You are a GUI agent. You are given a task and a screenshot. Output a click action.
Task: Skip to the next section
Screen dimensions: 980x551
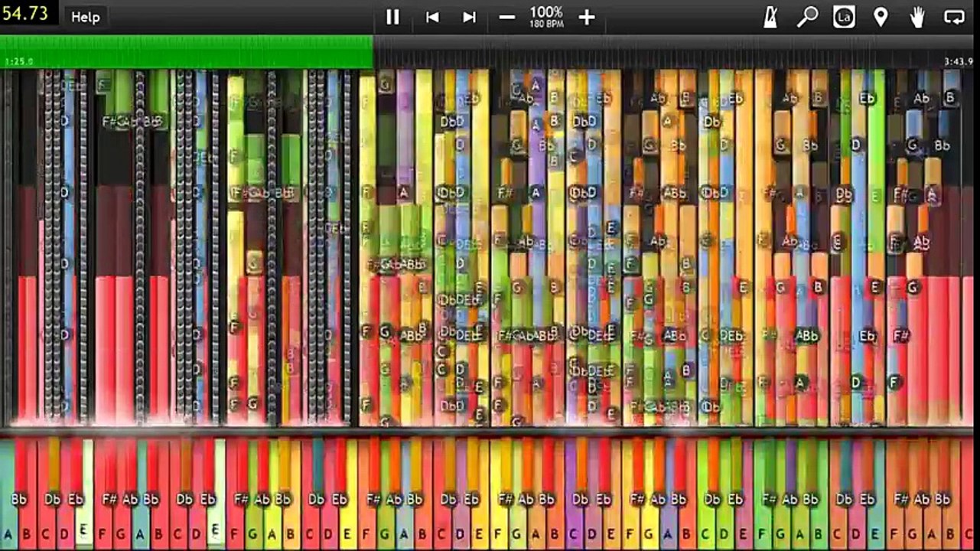[x=469, y=17]
